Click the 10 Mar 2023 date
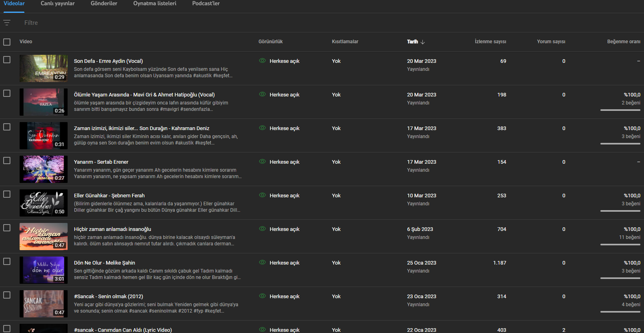644x333 pixels. [422, 196]
